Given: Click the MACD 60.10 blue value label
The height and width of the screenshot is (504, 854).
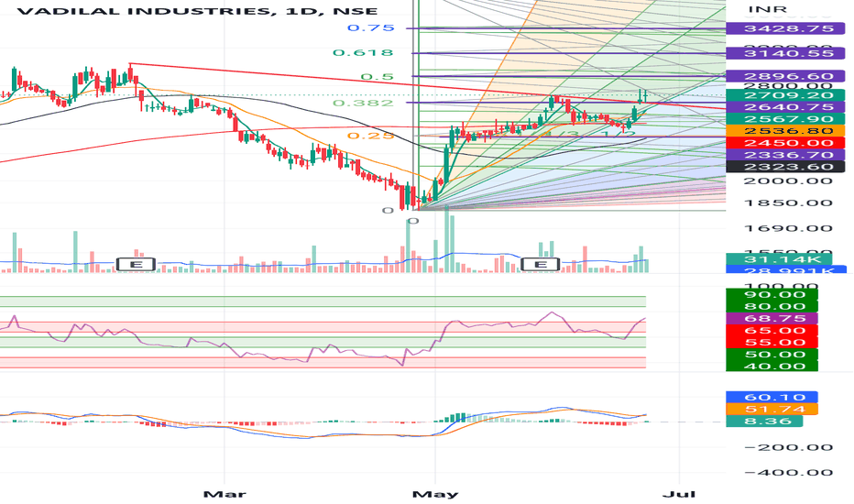Looking at the screenshot, I should pyautogui.click(x=772, y=397).
